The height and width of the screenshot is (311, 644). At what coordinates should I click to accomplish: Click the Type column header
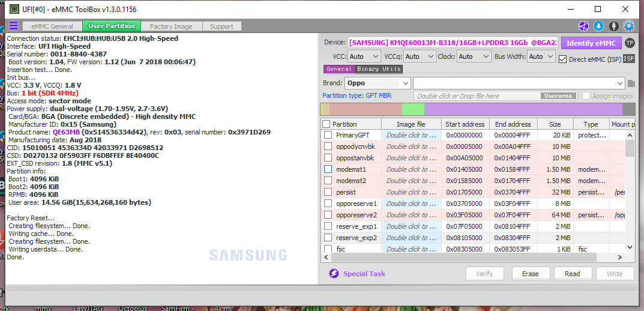pos(591,124)
